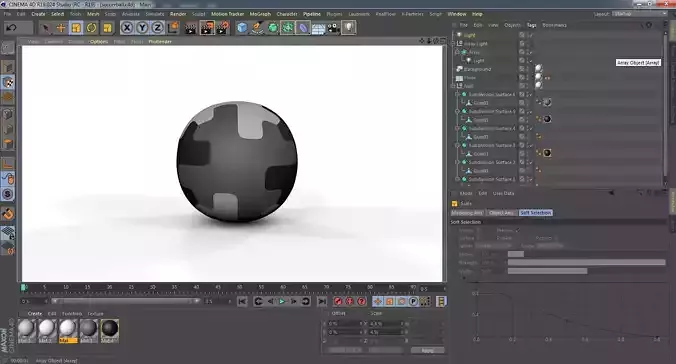
Task: Activate the Scale tool in top toolbar
Action: (76, 28)
